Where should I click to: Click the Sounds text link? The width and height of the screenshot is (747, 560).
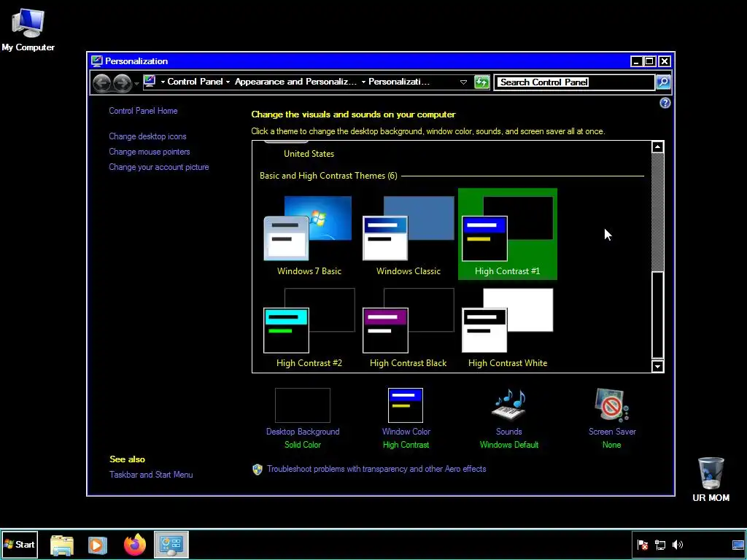[508, 432]
